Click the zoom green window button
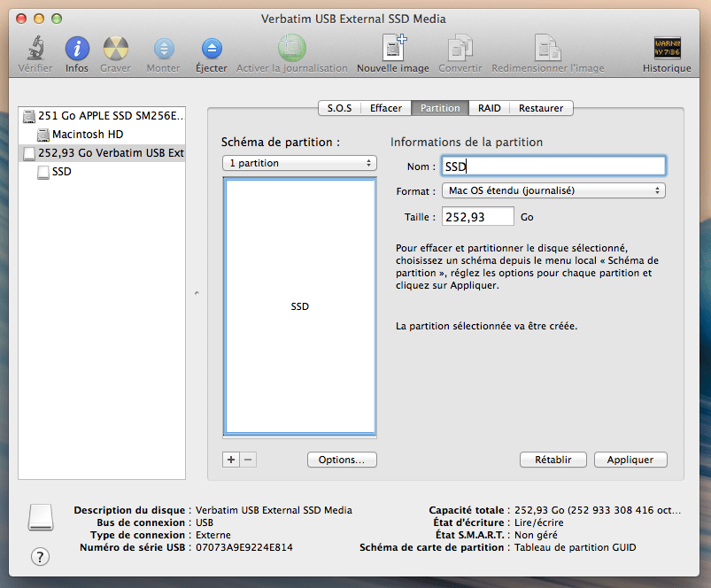The image size is (711, 588). coord(57,19)
